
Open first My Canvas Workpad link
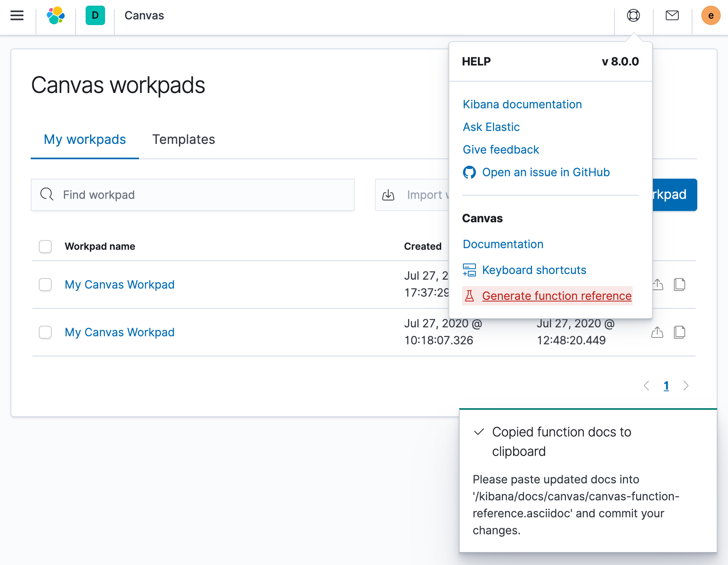(120, 285)
